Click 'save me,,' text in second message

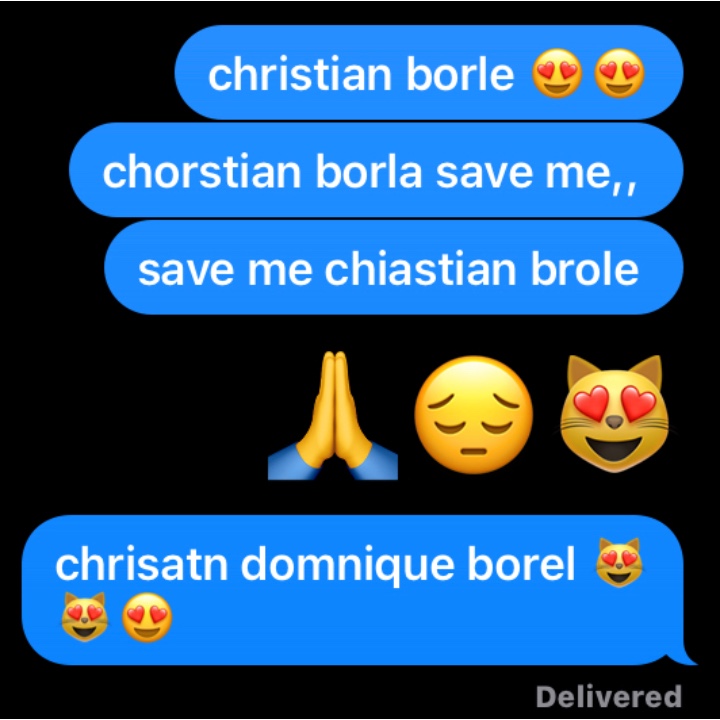pyautogui.click(x=536, y=174)
